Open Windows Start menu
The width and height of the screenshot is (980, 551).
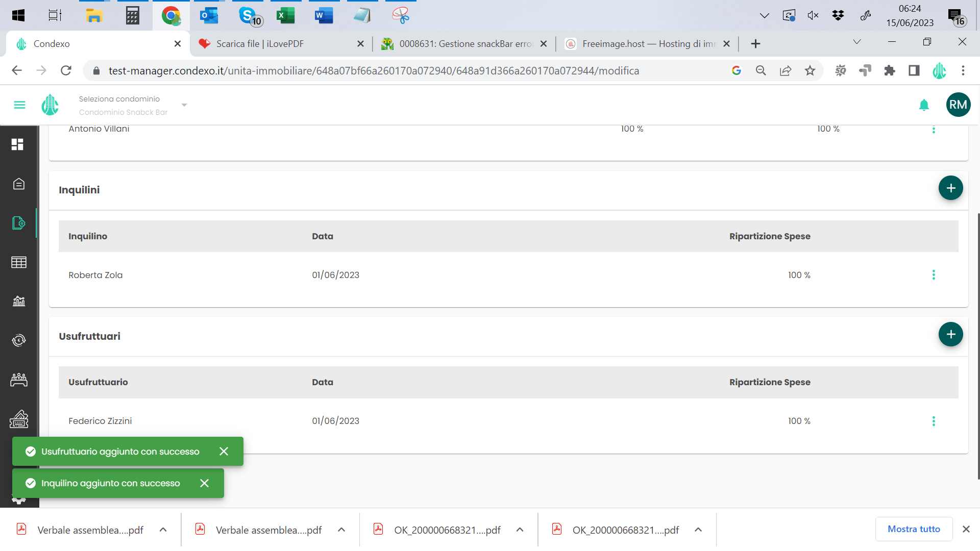[x=18, y=15]
